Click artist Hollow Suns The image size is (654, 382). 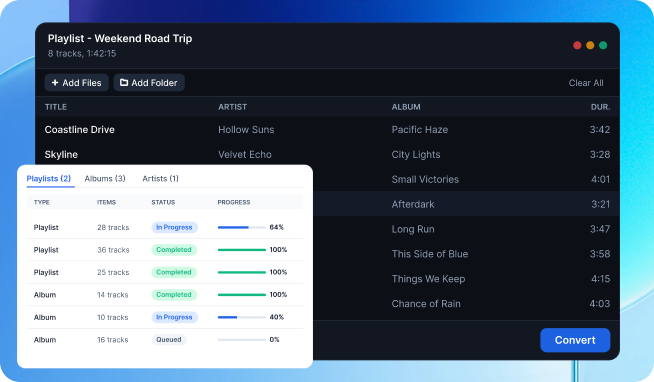coord(246,130)
